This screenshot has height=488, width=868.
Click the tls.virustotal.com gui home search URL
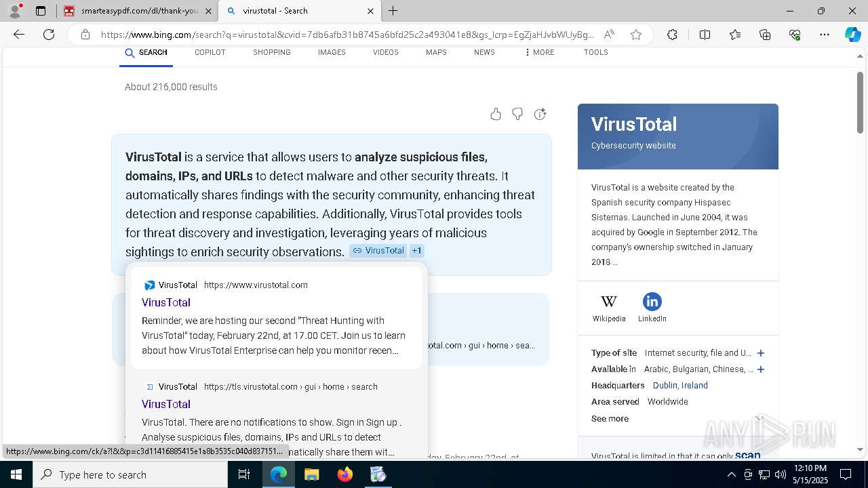tap(291, 387)
